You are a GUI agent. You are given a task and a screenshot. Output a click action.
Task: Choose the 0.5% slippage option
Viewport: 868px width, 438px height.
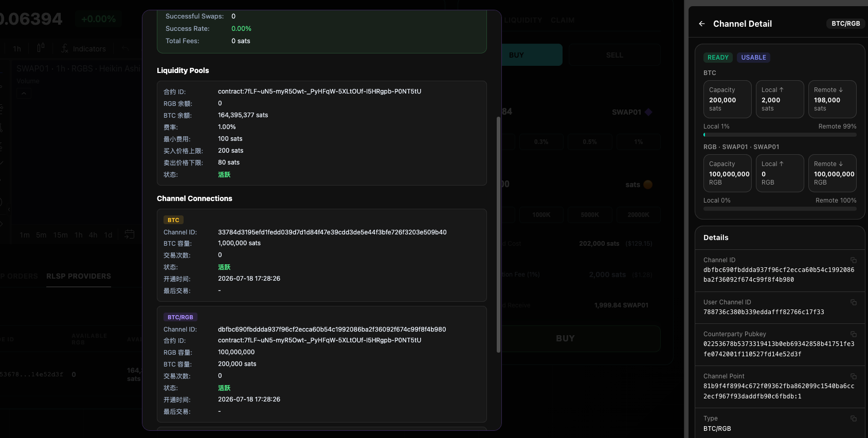[590, 142]
